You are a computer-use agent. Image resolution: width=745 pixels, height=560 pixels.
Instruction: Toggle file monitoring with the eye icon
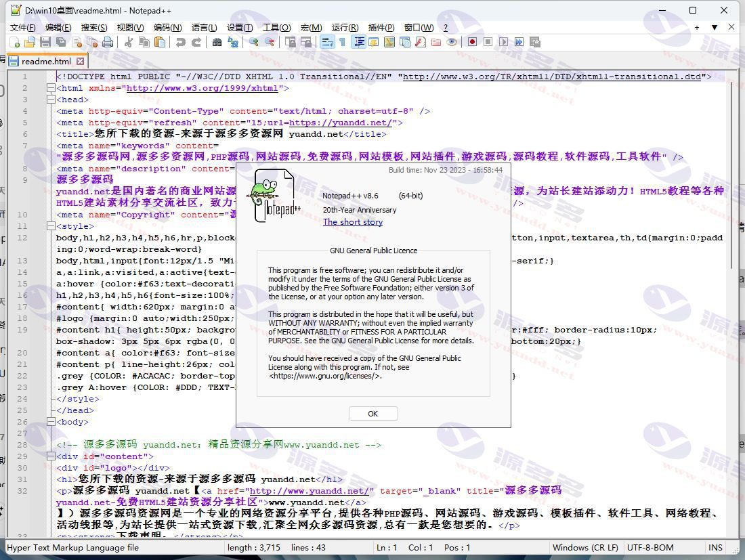click(x=452, y=42)
